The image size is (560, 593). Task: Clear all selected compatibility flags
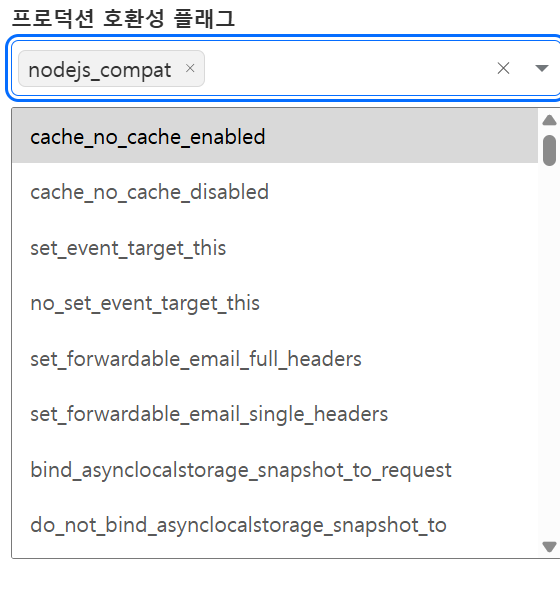pos(503,68)
